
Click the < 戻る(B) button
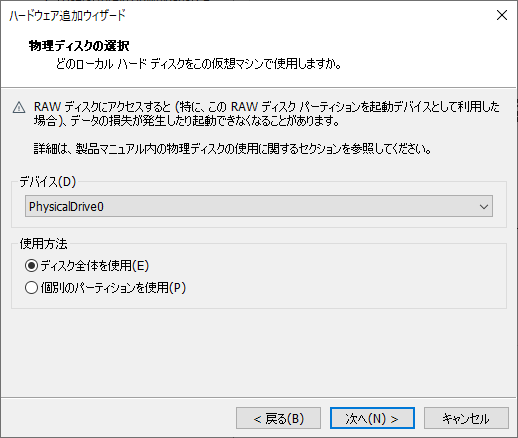(x=278, y=418)
